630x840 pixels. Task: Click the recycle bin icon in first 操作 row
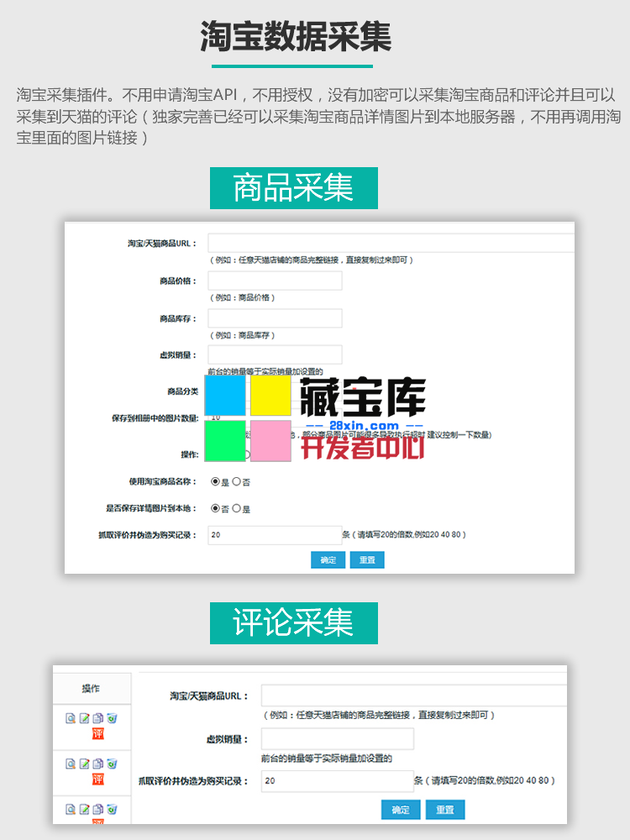[x=112, y=718]
